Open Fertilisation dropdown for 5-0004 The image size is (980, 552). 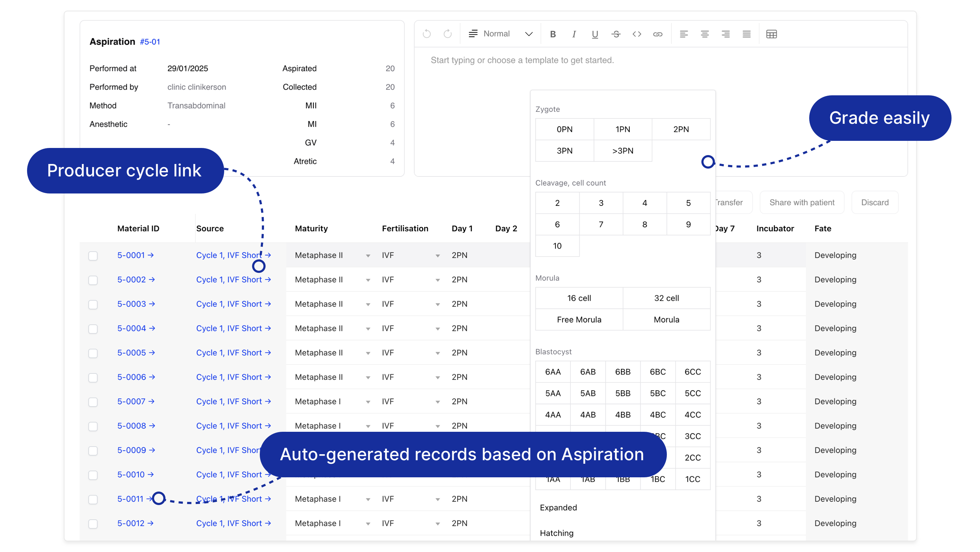click(437, 329)
